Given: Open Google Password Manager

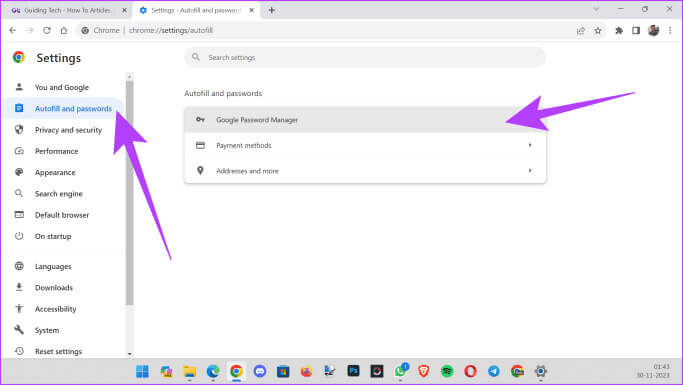Looking at the screenshot, I should click(365, 120).
